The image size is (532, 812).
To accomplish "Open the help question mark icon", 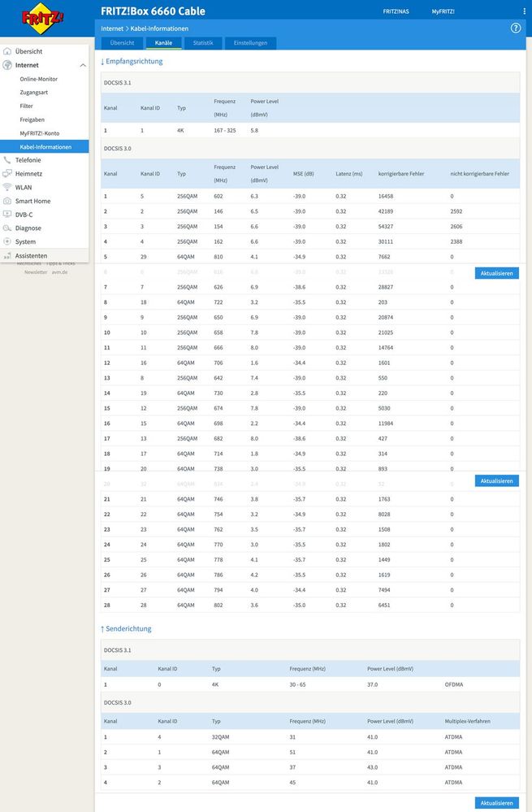I will 516,28.
